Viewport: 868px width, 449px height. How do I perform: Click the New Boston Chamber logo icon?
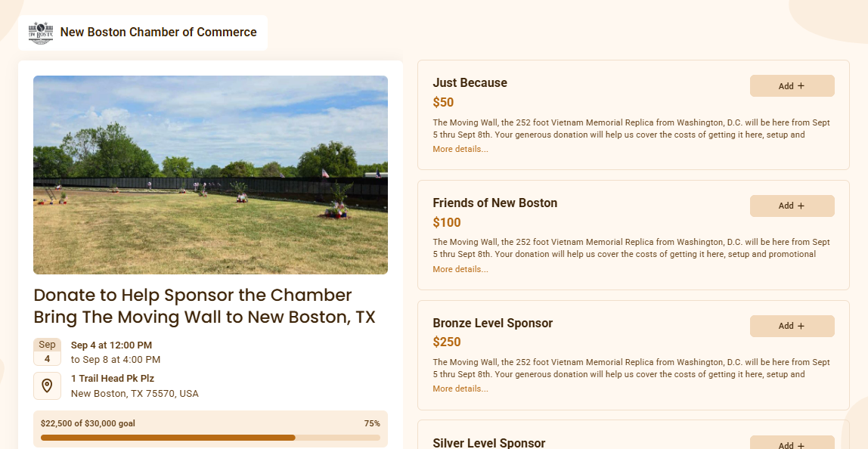tap(41, 33)
